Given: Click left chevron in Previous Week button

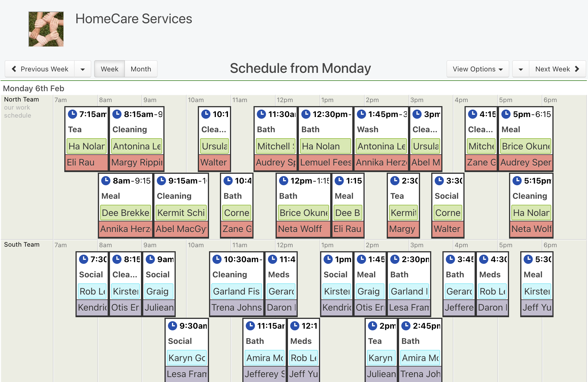Looking at the screenshot, I should pos(14,69).
